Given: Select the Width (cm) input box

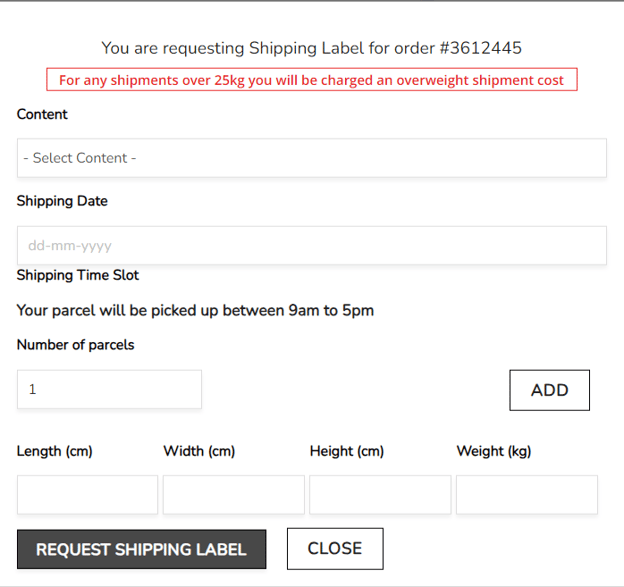Looking at the screenshot, I should [x=234, y=494].
